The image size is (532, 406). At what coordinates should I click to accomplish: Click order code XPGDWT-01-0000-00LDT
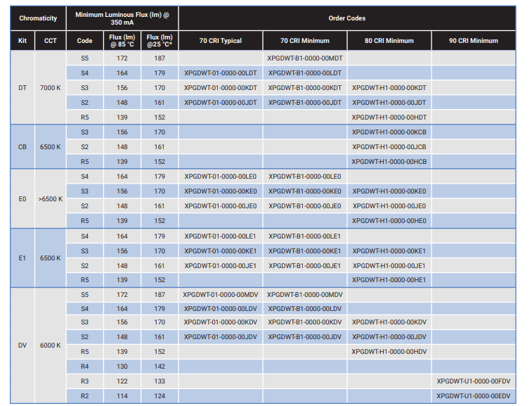click(x=221, y=73)
